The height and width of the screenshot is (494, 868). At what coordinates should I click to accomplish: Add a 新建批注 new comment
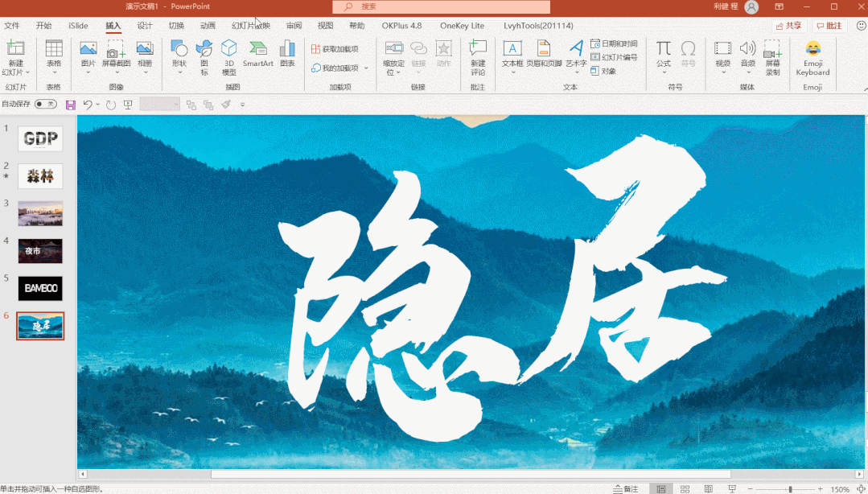pyautogui.click(x=479, y=58)
